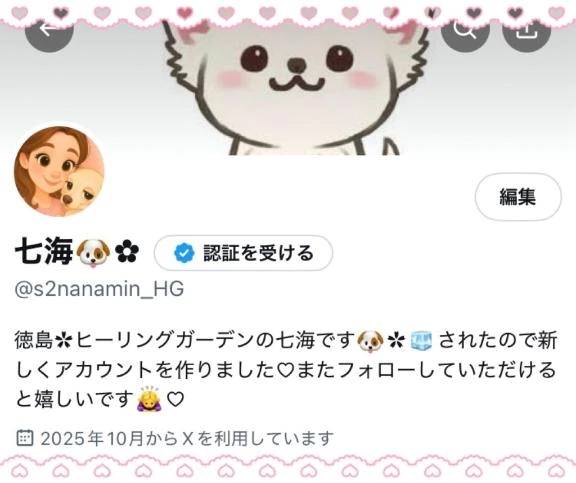The height and width of the screenshot is (483, 576).
Task: Click the blue verified badge icon
Action: pos(184,253)
